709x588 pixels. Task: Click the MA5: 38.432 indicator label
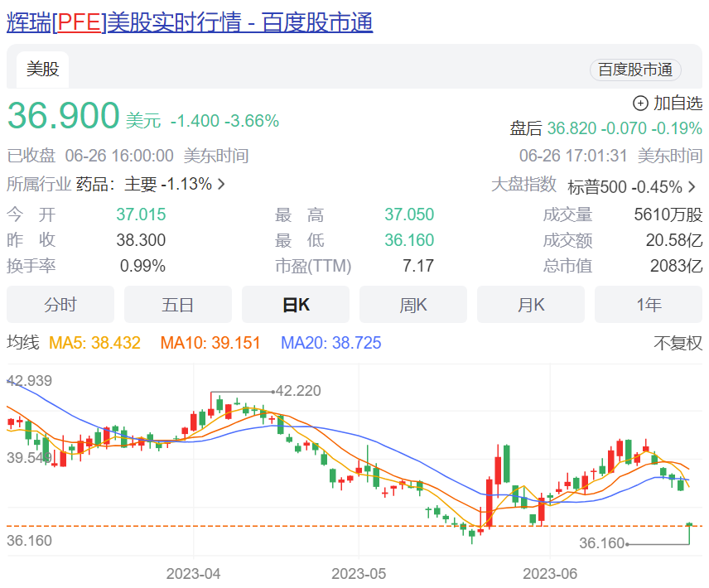(94, 343)
